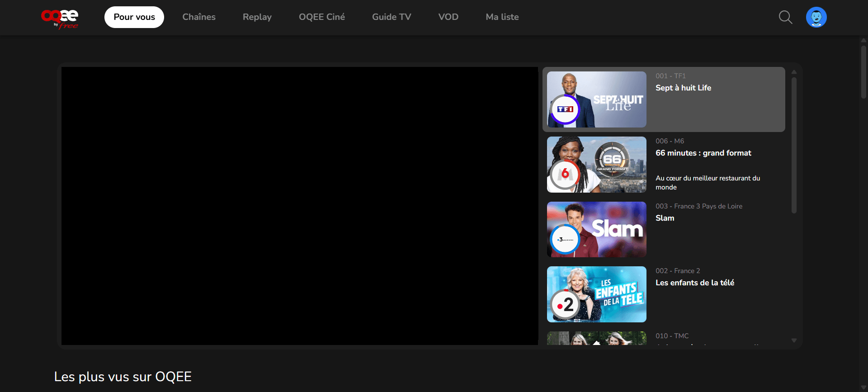Click the Les plus vus sur OQEE heading
Screen dimensions: 868x392
click(x=123, y=377)
